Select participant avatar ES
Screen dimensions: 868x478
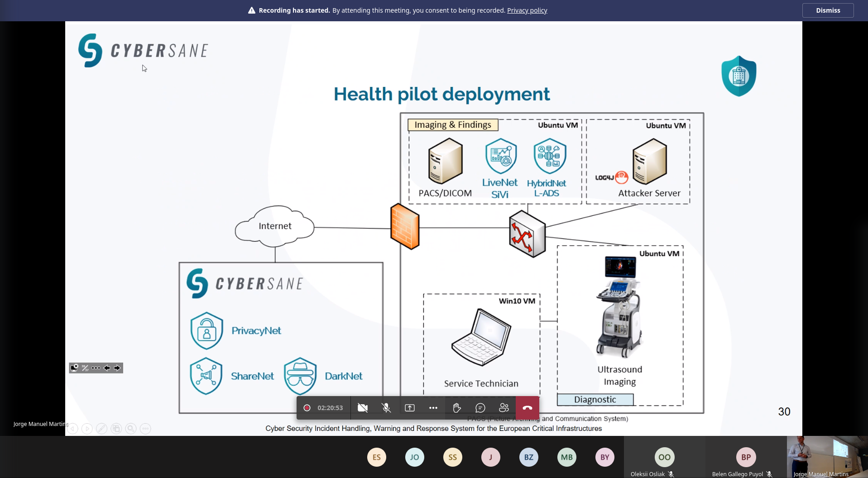(x=377, y=457)
